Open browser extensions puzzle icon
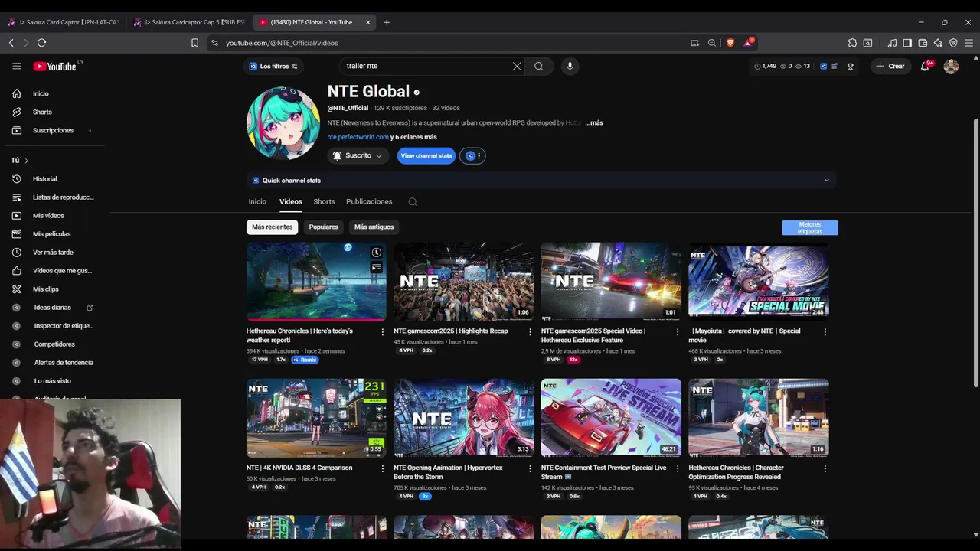Viewport: 980px width, 551px height. (x=852, y=43)
